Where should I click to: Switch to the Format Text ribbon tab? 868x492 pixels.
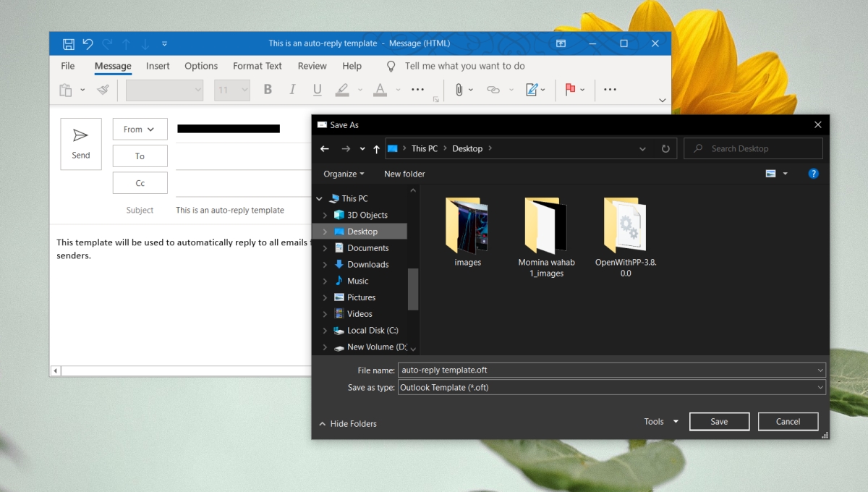point(257,66)
